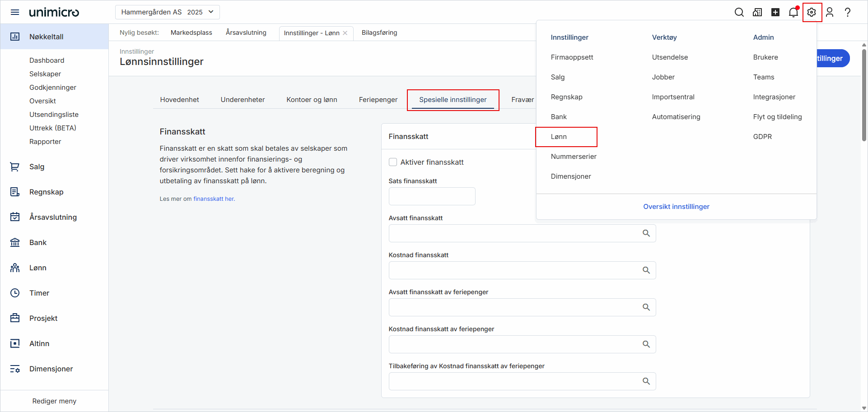
Task: Open Oversikt innstillinger at menu bottom
Action: pyautogui.click(x=676, y=206)
